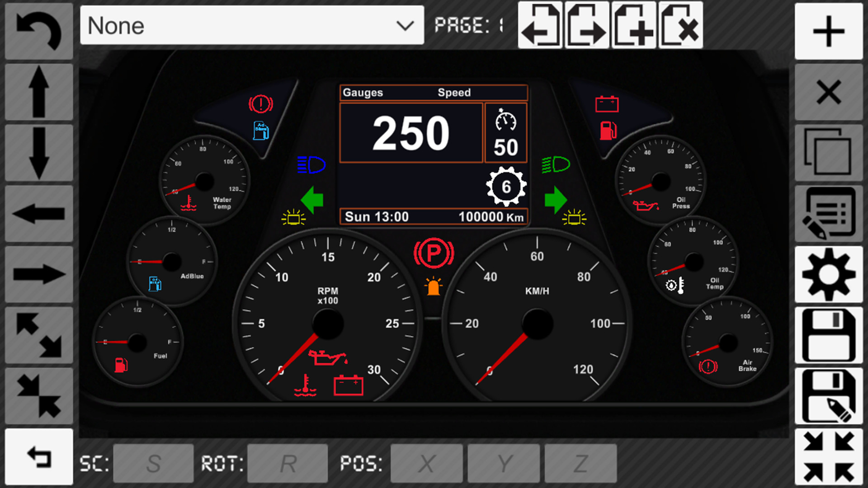
Task: Click the add element plus icon
Action: click(x=829, y=30)
